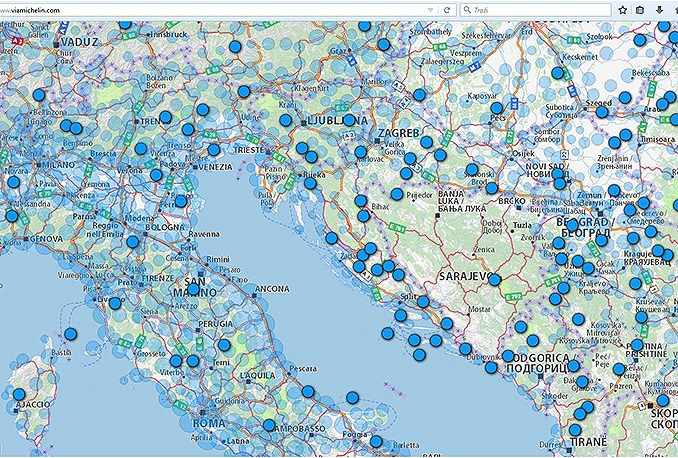
Task: Select the marker above SKOPJE label
Action: click(x=662, y=400)
